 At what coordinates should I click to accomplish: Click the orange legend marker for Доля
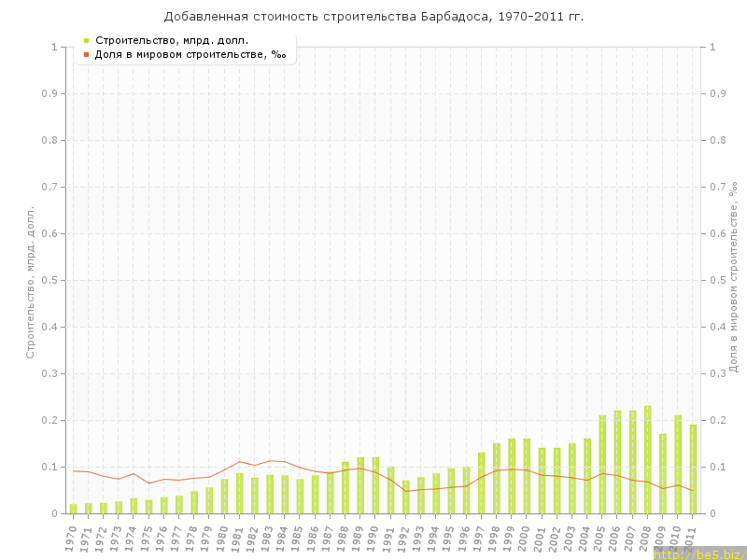coord(86,54)
